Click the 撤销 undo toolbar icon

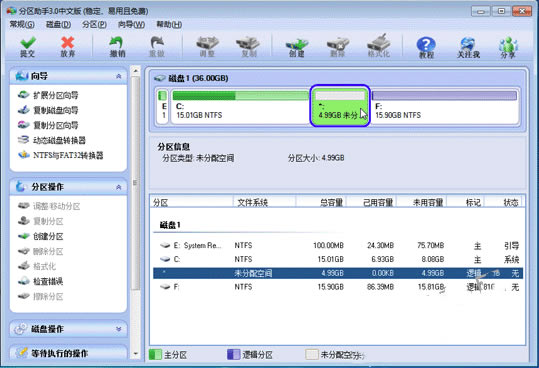tap(117, 46)
